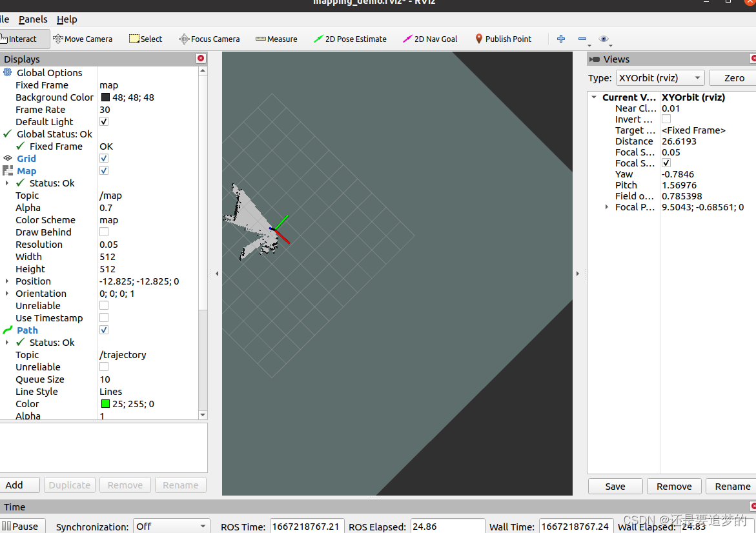The height and width of the screenshot is (533, 756).
Task: Click the Pause button in Time panel
Action: 23,525
